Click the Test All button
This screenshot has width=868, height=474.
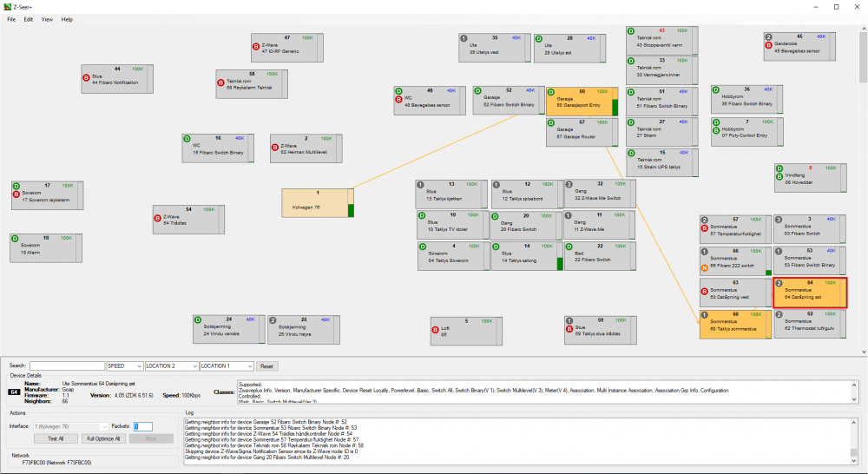tap(56, 439)
